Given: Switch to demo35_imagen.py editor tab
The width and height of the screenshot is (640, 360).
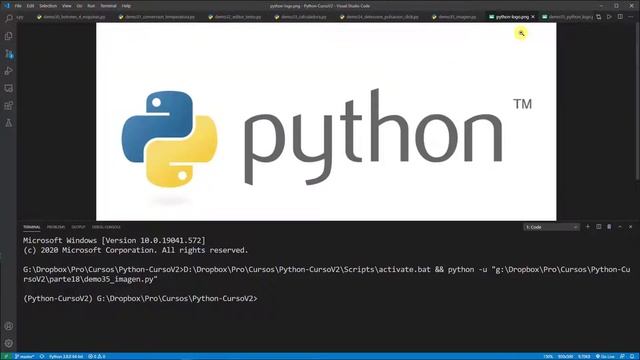Looking at the screenshot, I should [x=454, y=17].
